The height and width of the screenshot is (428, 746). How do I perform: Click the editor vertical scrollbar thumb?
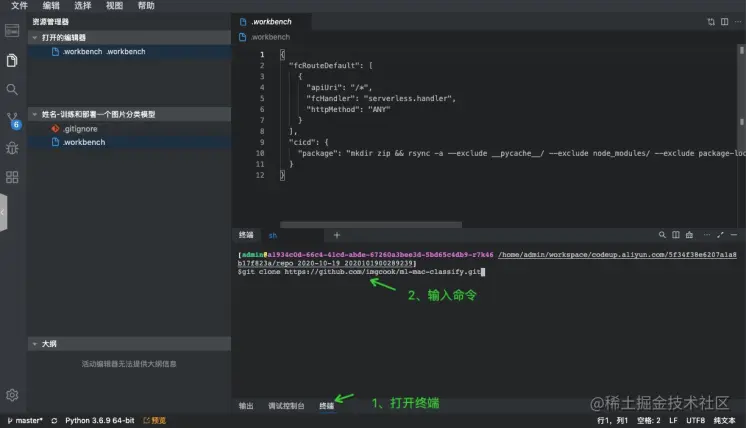pos(741,49)
